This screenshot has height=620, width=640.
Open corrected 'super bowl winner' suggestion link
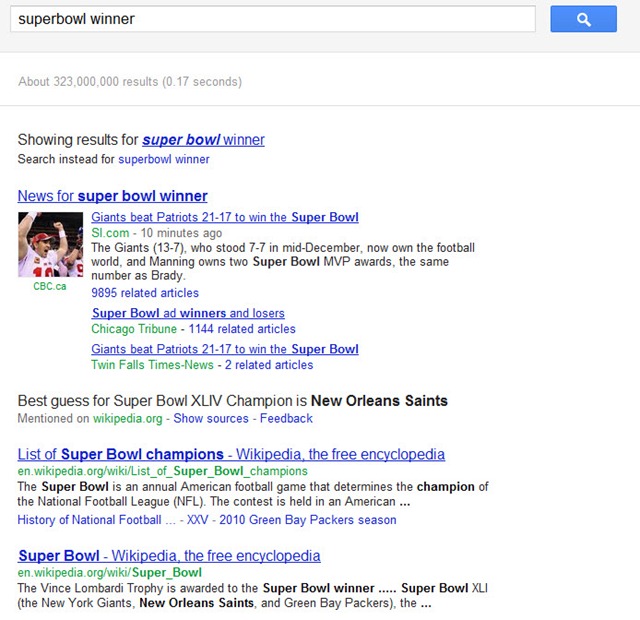tap(203, 140)
